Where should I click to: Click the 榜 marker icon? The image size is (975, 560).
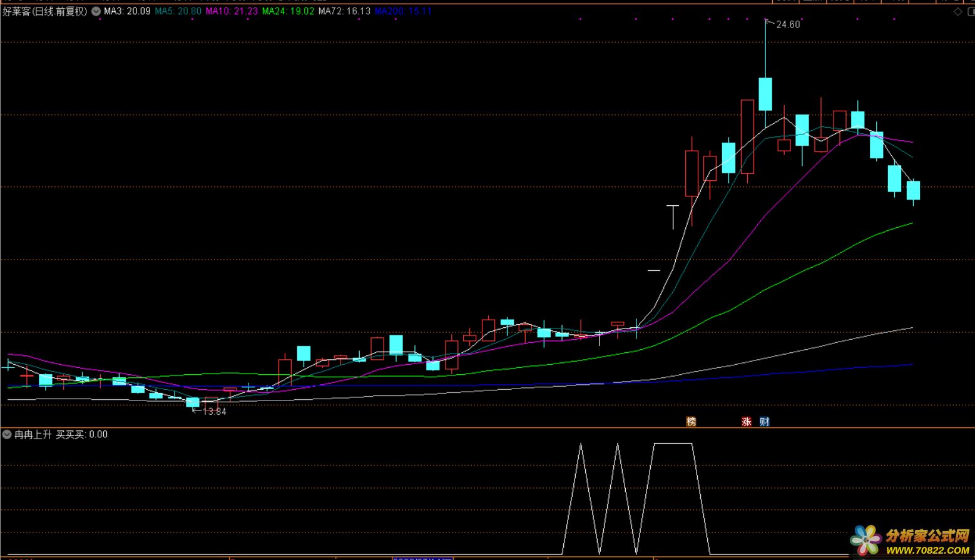pos(692,422)
